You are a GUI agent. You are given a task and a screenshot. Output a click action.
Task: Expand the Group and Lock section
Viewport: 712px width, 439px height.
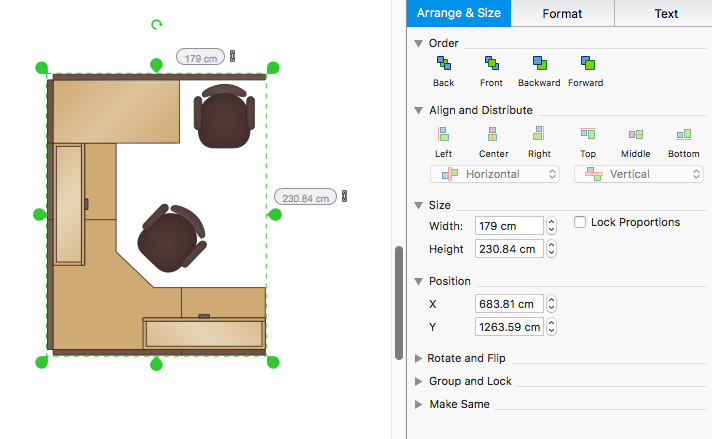[418, 381]
